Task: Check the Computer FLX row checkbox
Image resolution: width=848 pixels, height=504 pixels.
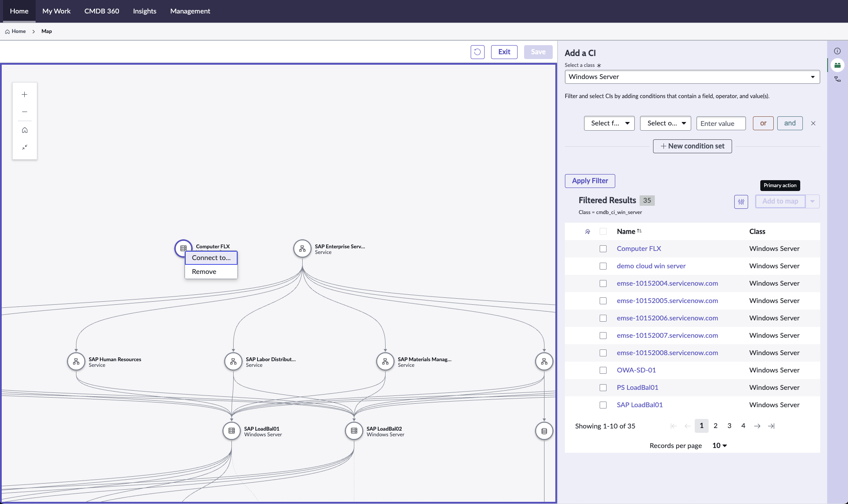Action: [x=603, y=249]
